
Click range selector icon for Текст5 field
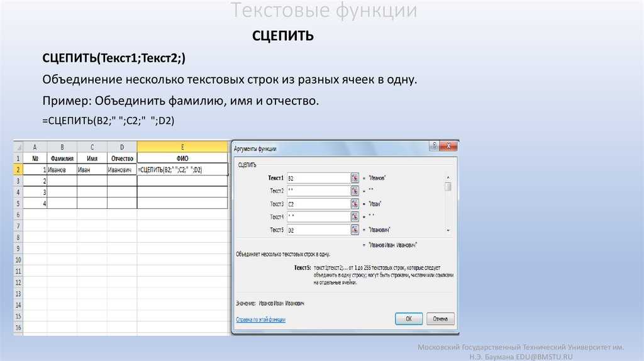coord(355,230)
